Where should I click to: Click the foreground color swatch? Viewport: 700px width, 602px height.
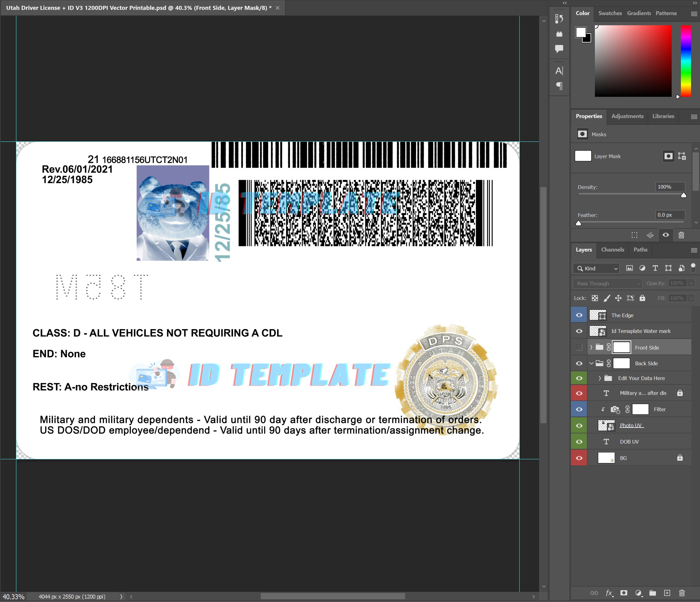coord(581,32)
